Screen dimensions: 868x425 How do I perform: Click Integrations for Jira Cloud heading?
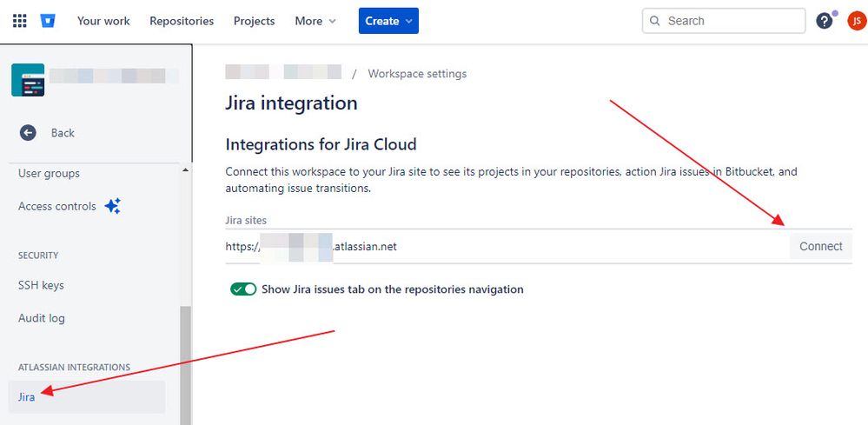click(321, 144)
